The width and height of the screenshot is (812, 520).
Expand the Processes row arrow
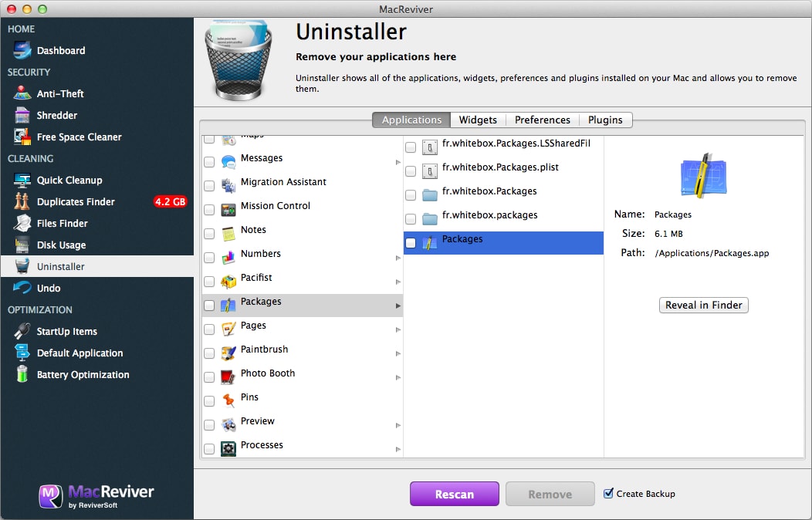pos(398,449)
